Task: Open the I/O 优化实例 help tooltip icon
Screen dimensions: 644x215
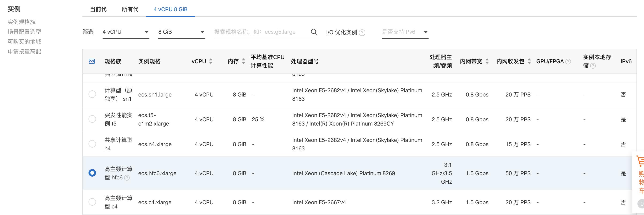Action: click(362, 32)
